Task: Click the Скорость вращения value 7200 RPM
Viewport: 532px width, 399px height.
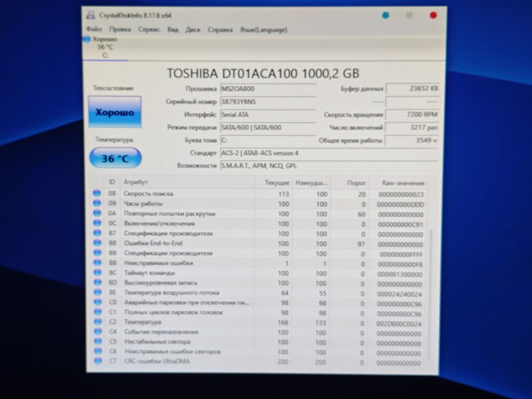Action: pos(412,114)
